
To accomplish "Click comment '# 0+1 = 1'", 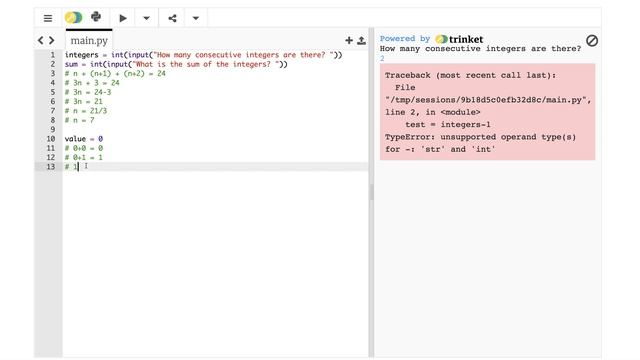I will tap(84, 157).
